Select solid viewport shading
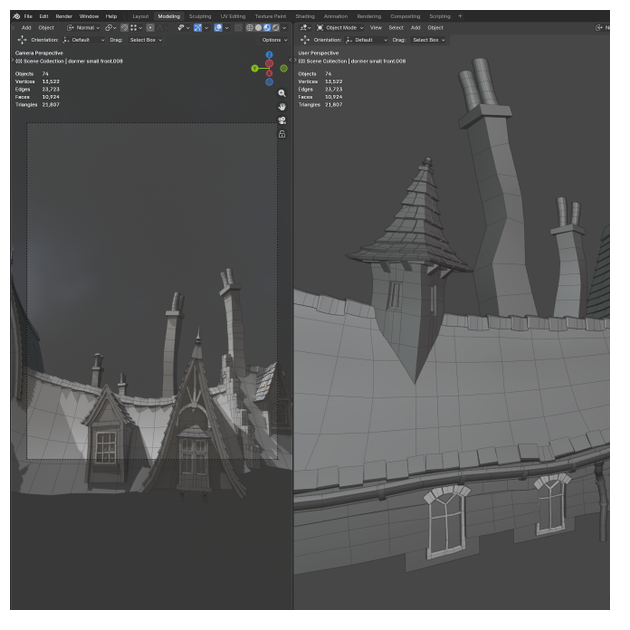Image resolution: width=630 pixels, height=630 pixels. pos(258,28)
